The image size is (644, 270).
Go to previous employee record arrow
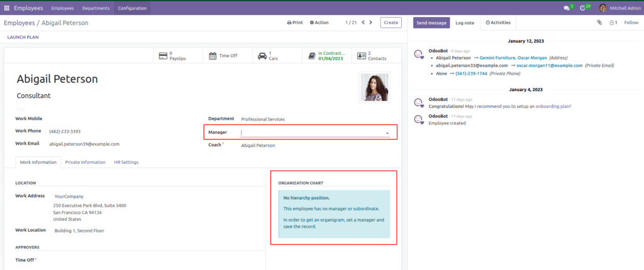point(363,23)
